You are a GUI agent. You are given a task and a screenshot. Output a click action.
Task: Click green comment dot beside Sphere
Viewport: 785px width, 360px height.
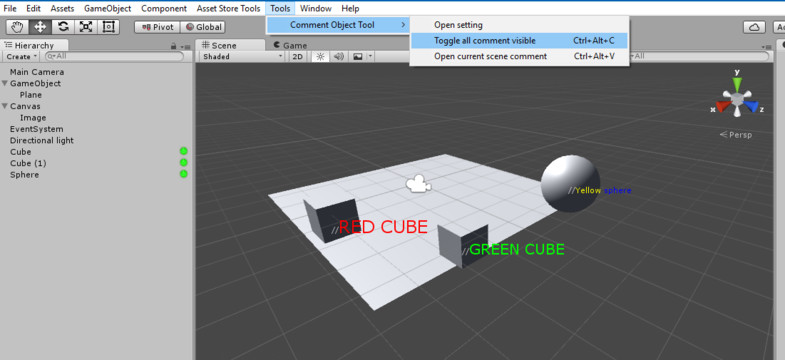click(183, 174)
